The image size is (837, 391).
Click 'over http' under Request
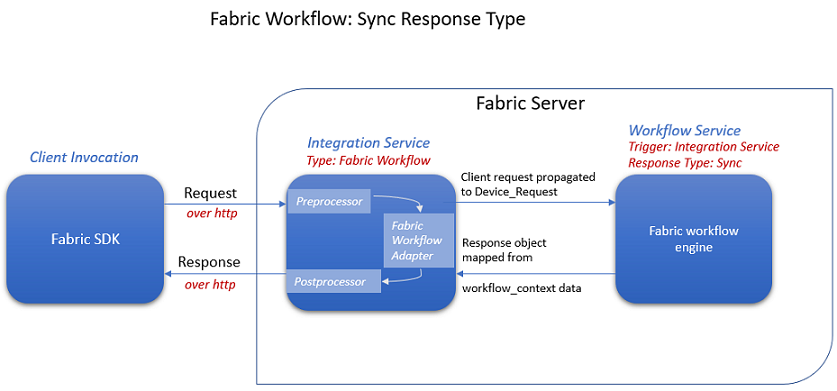point(210,214)
